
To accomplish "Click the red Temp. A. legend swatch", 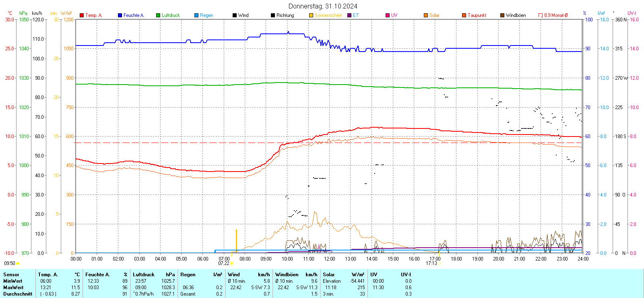I will pos(82,15).
